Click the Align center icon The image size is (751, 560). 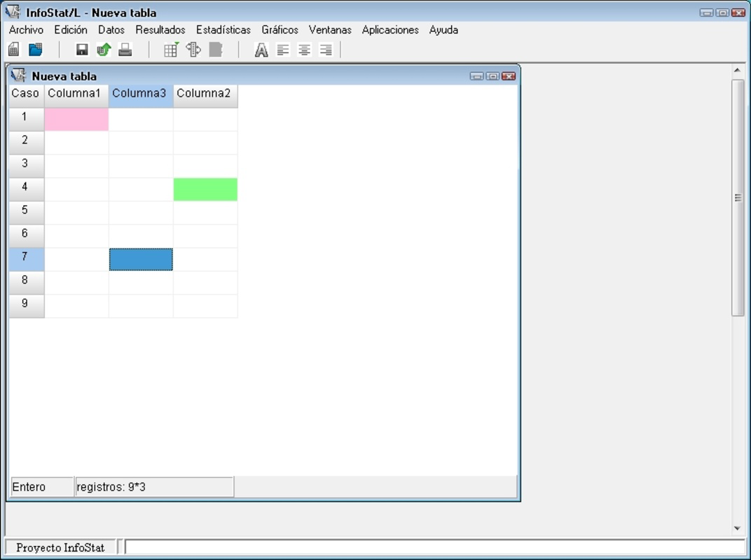[x=304, y=50]
